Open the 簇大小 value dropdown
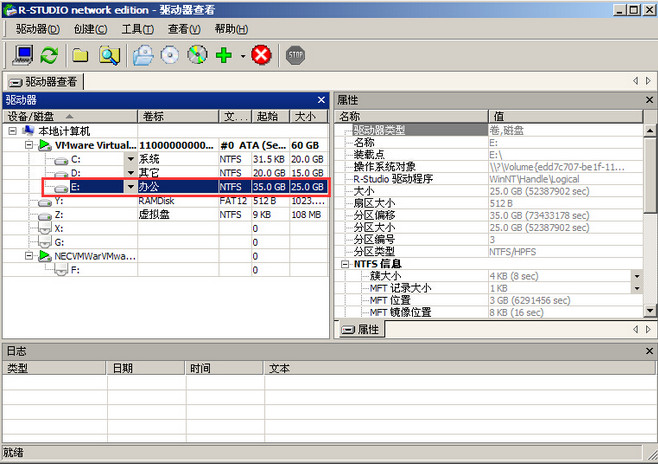The image size is (658, 465). 637,276
